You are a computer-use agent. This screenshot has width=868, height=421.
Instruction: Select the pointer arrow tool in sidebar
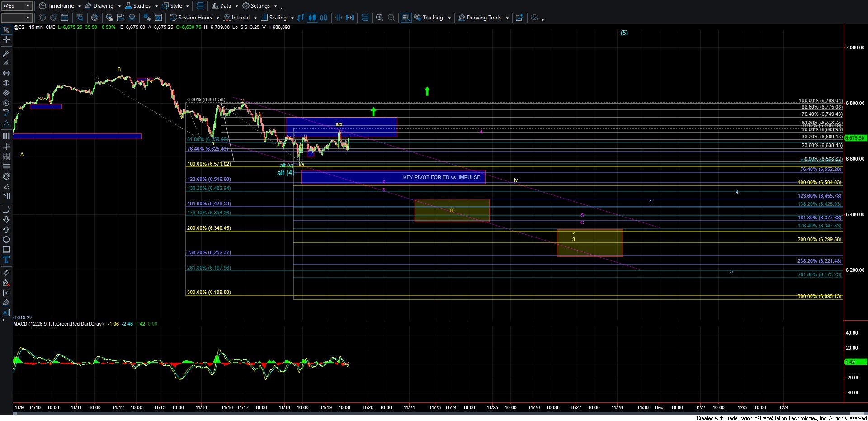[x=6, y=30]
